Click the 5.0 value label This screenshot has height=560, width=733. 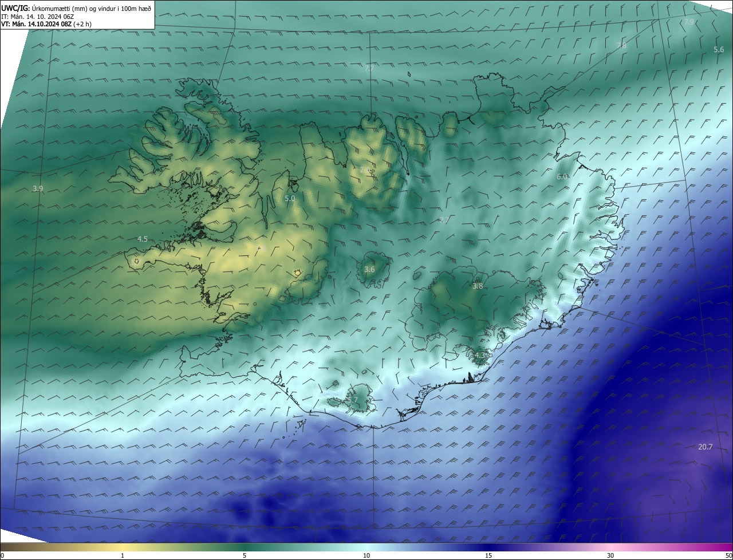pos(290,198)
